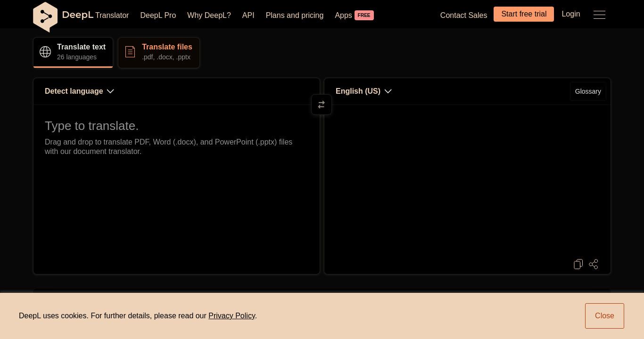644x339 pixels.
Task: Switch to the Translate files tab
Action: (x=159, y=52)
